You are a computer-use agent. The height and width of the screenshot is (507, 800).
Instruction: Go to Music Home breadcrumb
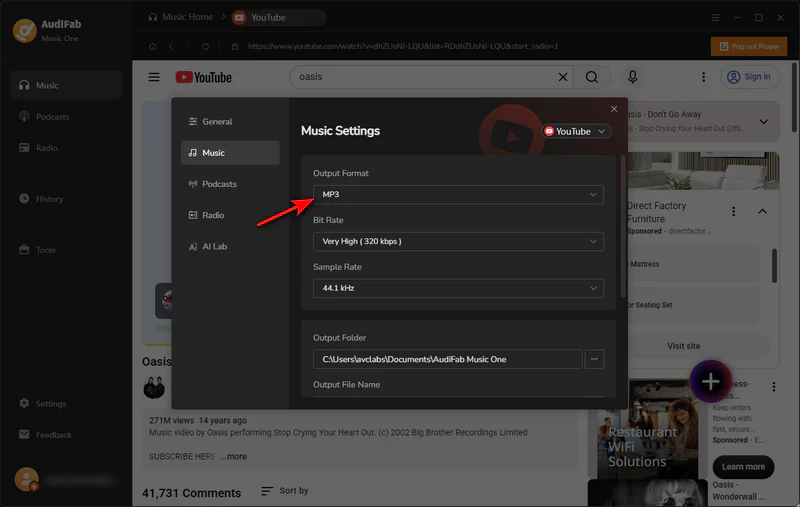[181, 17]
